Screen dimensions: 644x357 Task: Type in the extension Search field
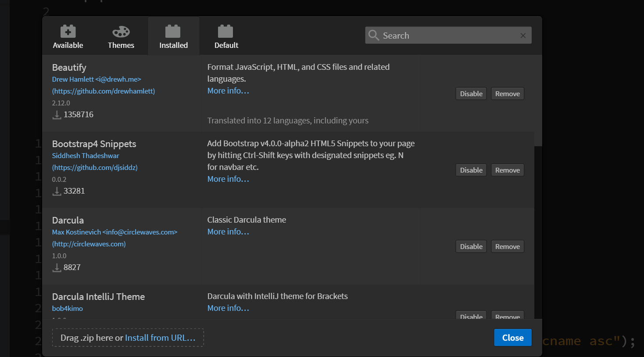[x=447, y=36]
